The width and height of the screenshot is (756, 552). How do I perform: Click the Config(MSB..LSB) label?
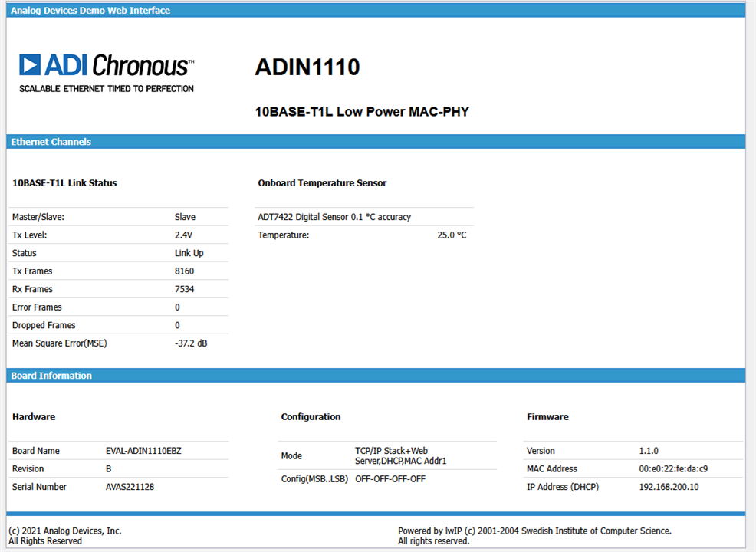314,479
